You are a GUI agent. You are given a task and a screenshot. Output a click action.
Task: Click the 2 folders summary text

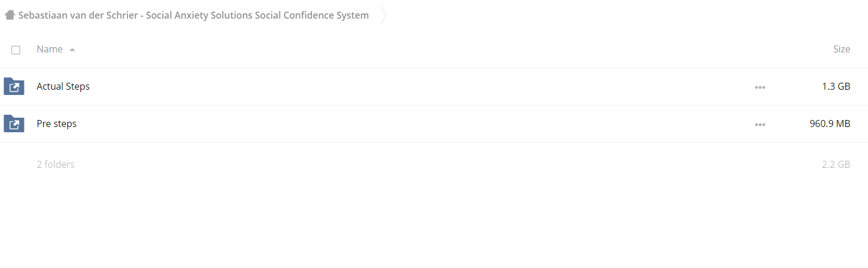(x=55, y=165)
